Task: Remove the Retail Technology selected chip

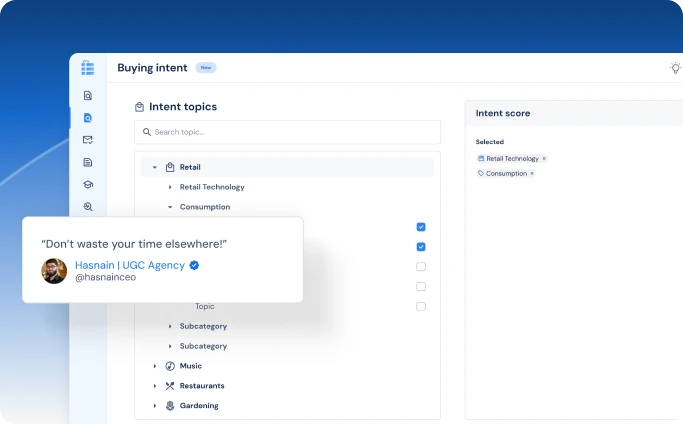Action: (544, 159)
